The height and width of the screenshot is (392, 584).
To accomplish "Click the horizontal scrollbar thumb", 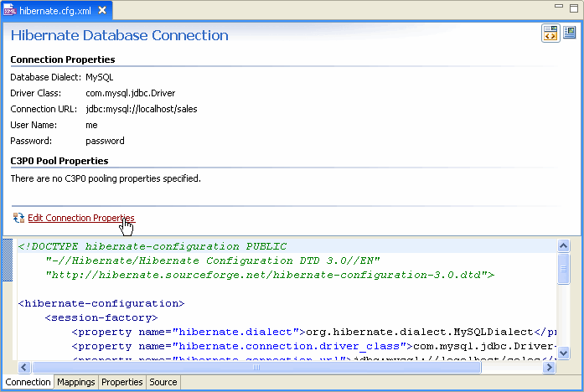I will (256, 368).
